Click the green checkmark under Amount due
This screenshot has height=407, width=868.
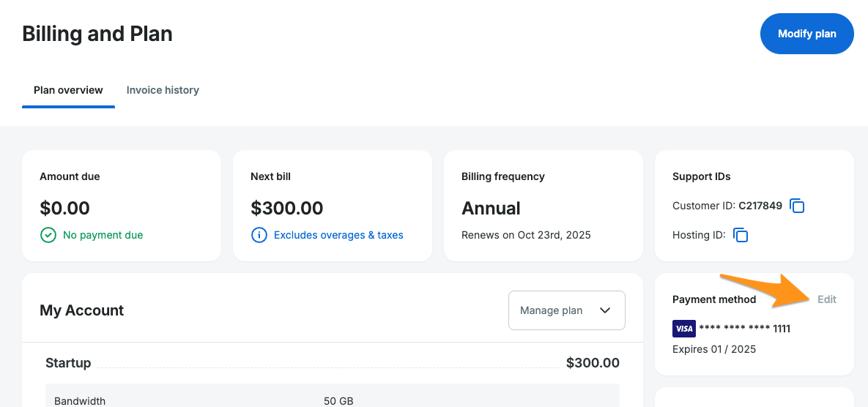(48, 235)
